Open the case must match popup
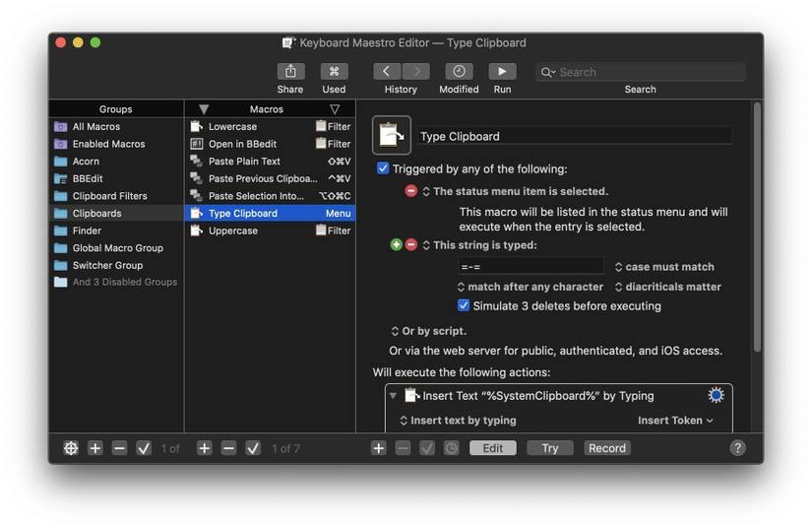Screen dimensions: 812x528 (664, 266)
